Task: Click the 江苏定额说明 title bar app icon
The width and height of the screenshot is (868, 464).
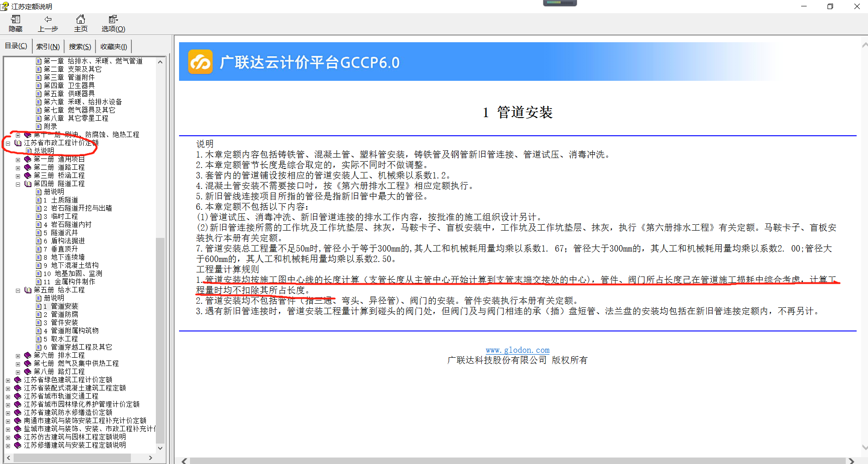Action: 5,6
